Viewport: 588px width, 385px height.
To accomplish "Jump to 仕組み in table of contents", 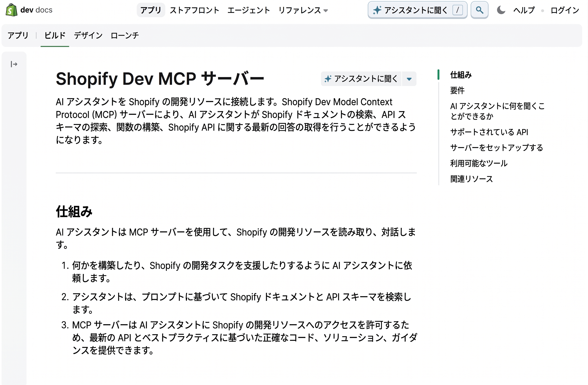I will coord(461,75).
